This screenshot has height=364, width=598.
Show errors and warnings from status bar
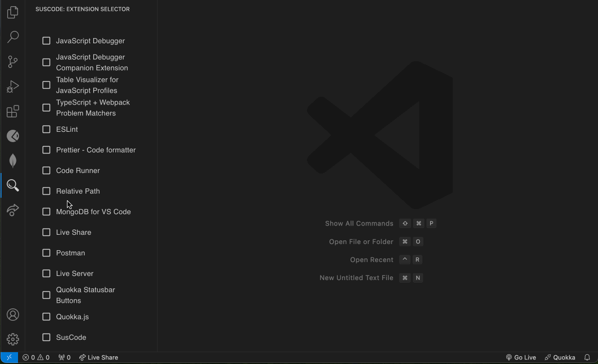coord(36,357)
